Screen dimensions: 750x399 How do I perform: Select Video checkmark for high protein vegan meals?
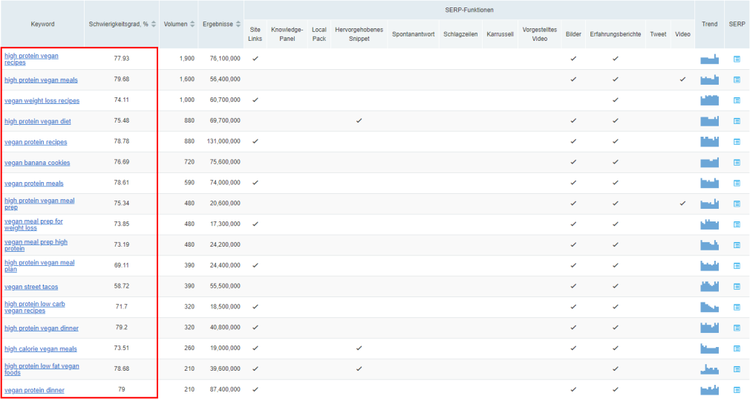pos(683,79)
